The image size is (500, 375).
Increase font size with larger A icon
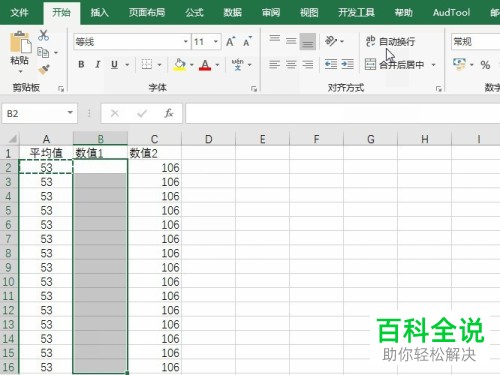[230, 42]
